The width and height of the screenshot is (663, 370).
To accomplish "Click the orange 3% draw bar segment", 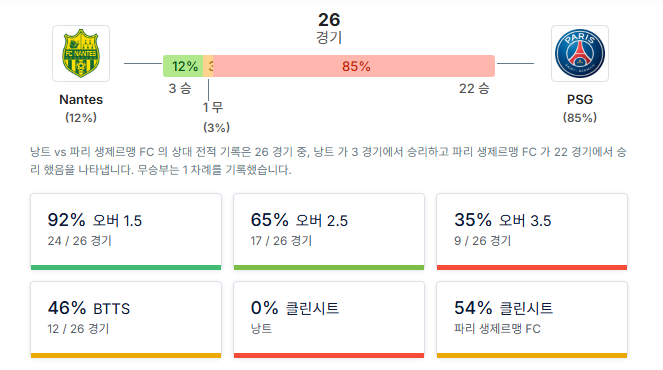I will (x=208, y=66).
